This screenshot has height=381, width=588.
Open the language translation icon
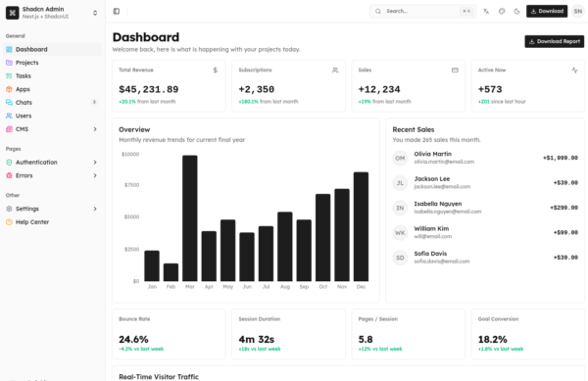tap(486, 11)
